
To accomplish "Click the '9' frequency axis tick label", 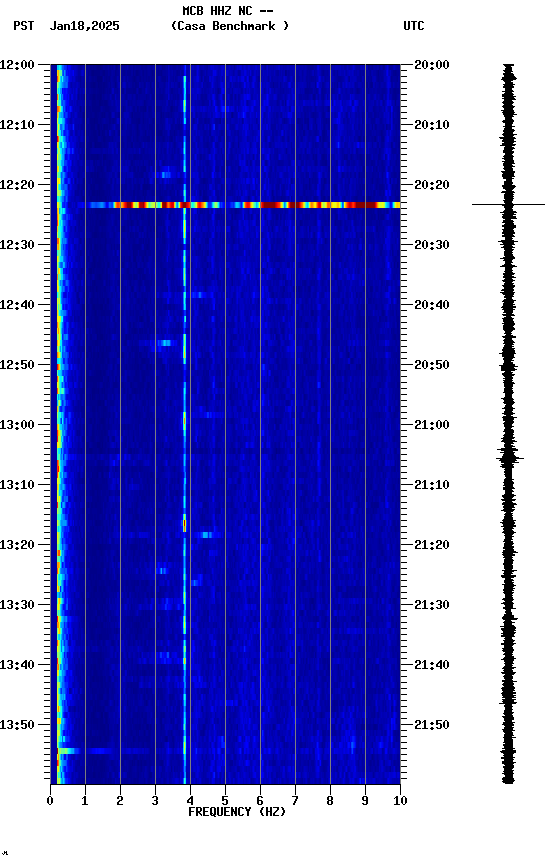I will click(365, 801).
